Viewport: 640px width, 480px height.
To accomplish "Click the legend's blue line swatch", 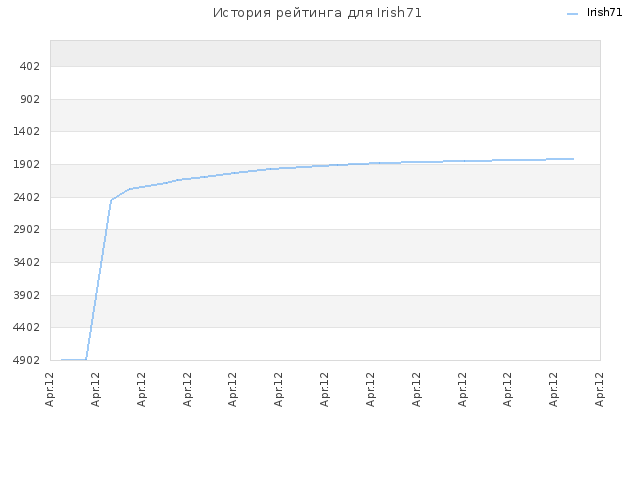I will coord(572,14).
